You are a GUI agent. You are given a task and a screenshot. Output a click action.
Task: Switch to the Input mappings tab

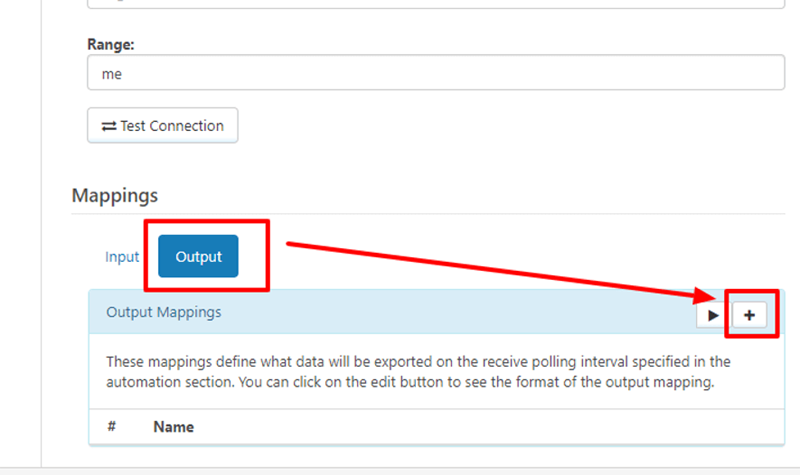(122, 257)
